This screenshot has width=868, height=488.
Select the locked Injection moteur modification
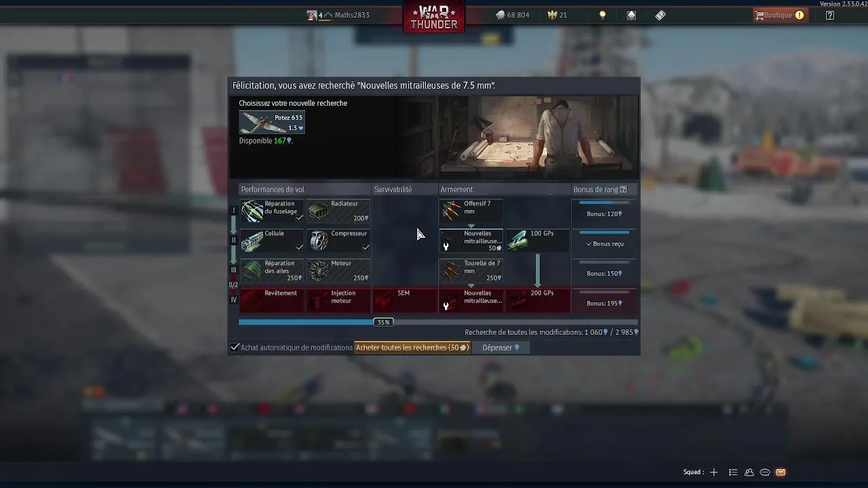pyautogui.click(x=338, y=301)
